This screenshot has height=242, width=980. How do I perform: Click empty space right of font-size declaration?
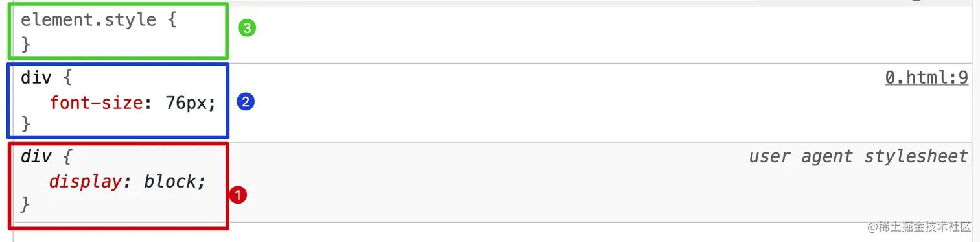click(x=551, y=103)
